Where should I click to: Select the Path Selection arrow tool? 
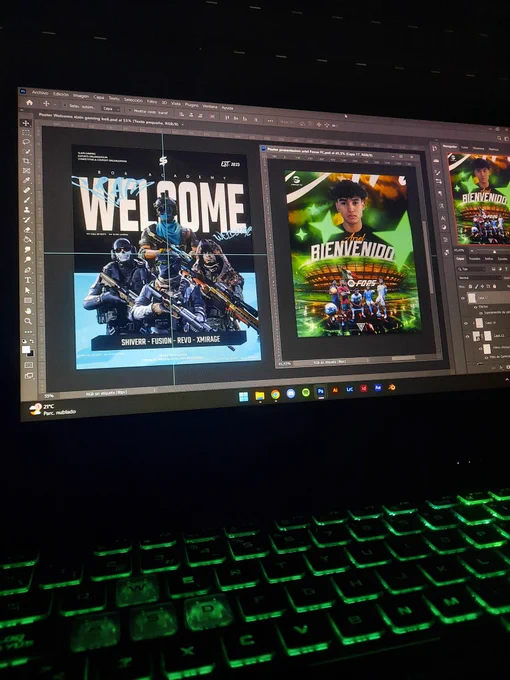pos(28,290)
